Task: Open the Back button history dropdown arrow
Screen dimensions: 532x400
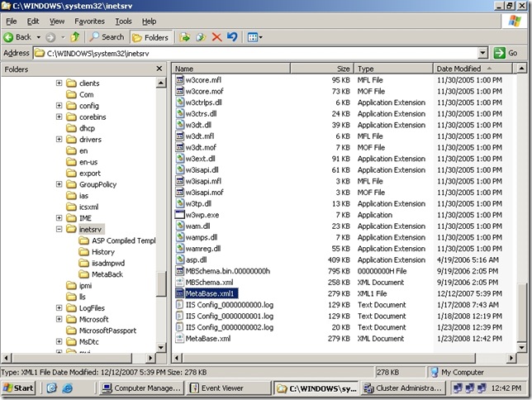Action: [x=39, y=37]
